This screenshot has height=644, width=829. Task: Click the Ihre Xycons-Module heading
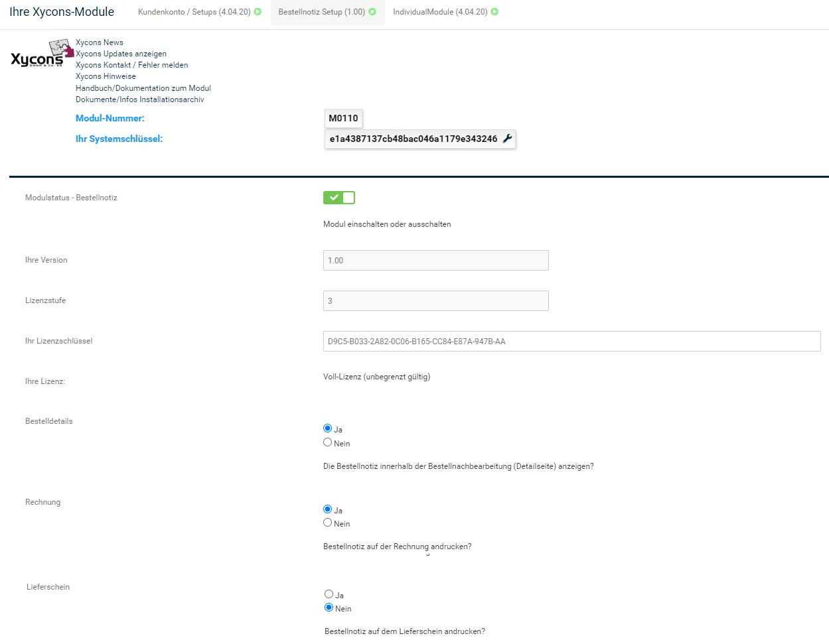(x=62, y=12)
